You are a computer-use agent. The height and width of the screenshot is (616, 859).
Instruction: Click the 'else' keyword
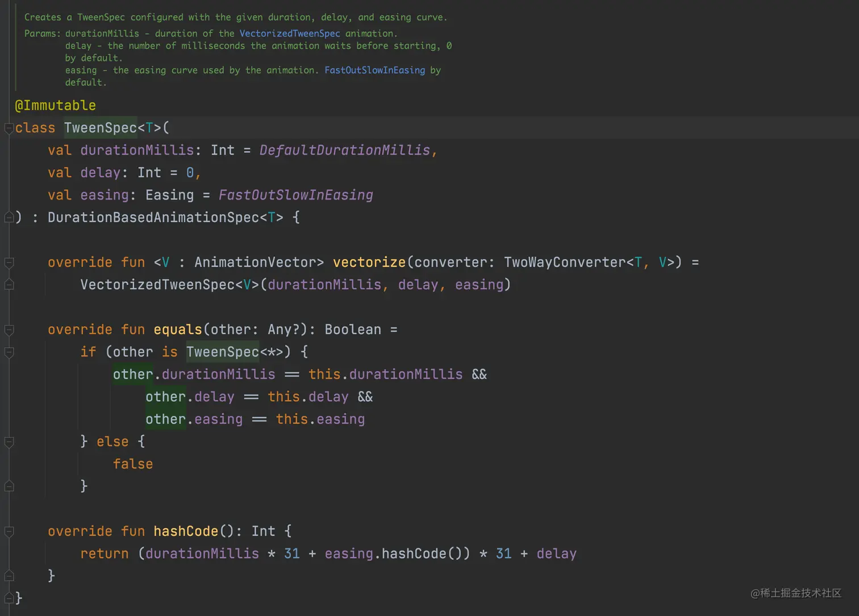[112, 442]
